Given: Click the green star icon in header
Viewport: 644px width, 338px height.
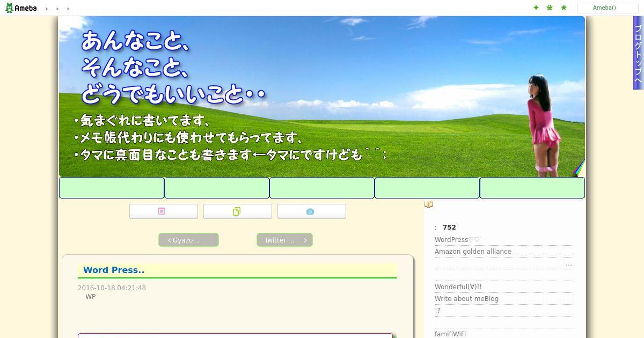Looking at the screenshot, I should click(563, 8).
